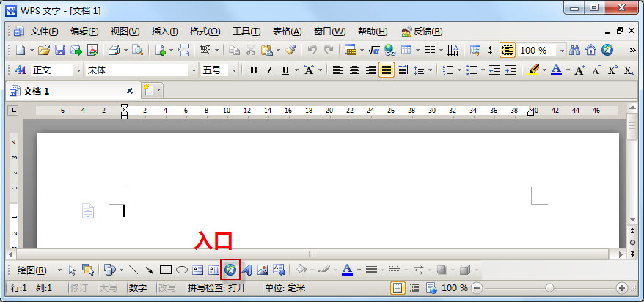Open the 插入(I) menu
The height and width of the screenshot is (302, 644).
164,32
